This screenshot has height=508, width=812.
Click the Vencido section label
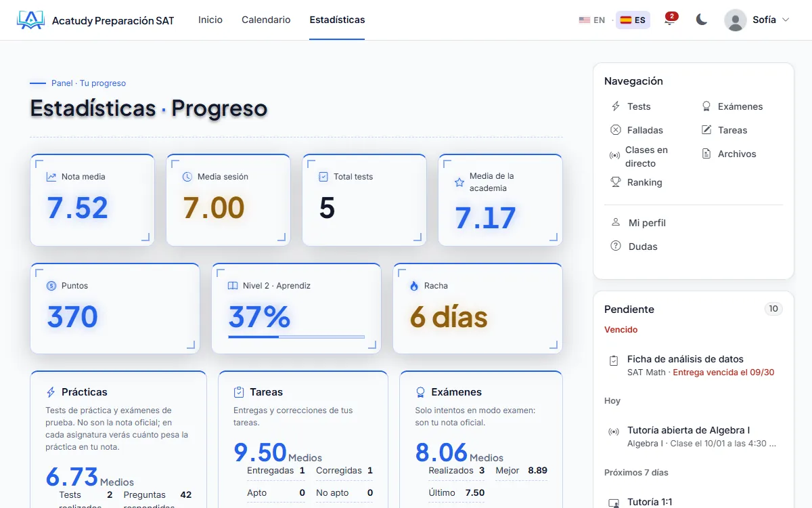tap(621, 330)
